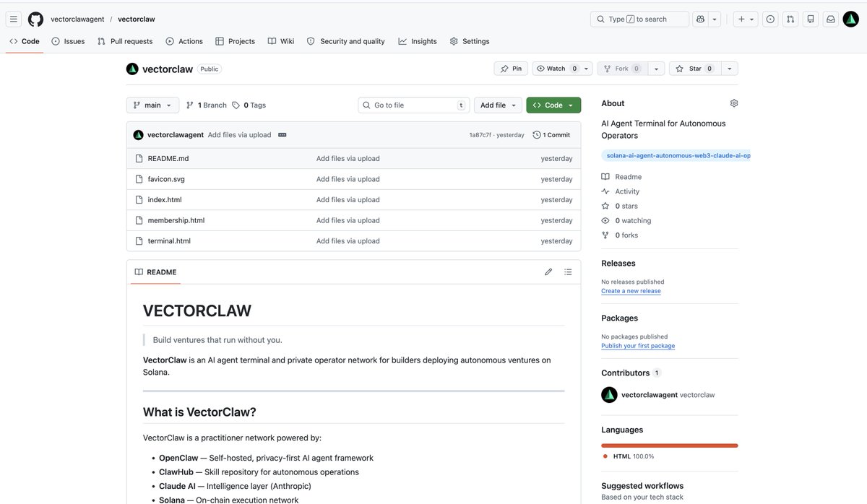Click file icon beside terminal.html

139,241
